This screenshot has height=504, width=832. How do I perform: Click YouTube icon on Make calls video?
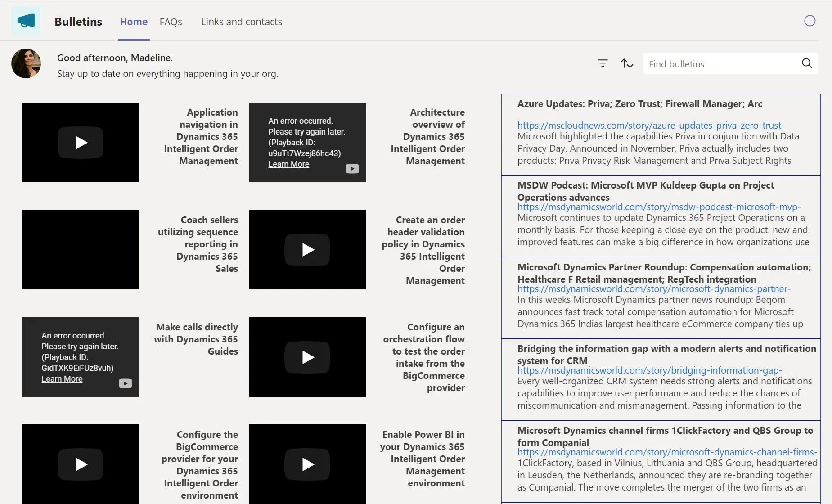tap(125, 383)
